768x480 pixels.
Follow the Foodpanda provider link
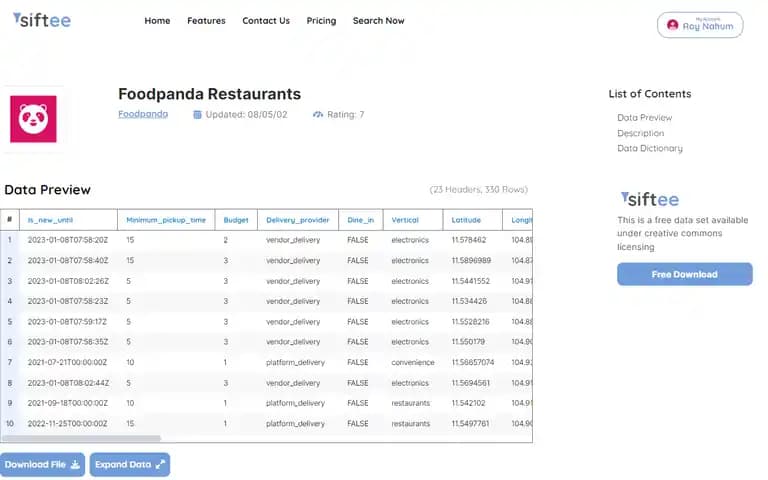(x=143, y=114)
